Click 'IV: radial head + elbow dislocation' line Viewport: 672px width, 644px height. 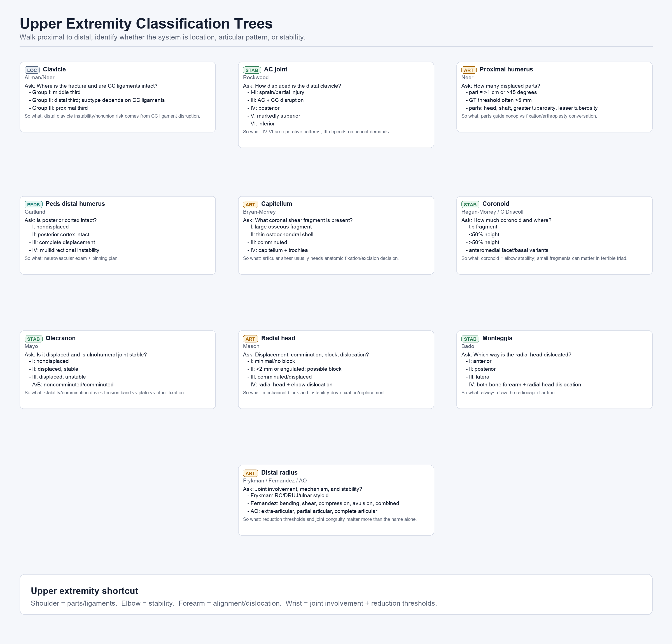[x=290, y=385]
